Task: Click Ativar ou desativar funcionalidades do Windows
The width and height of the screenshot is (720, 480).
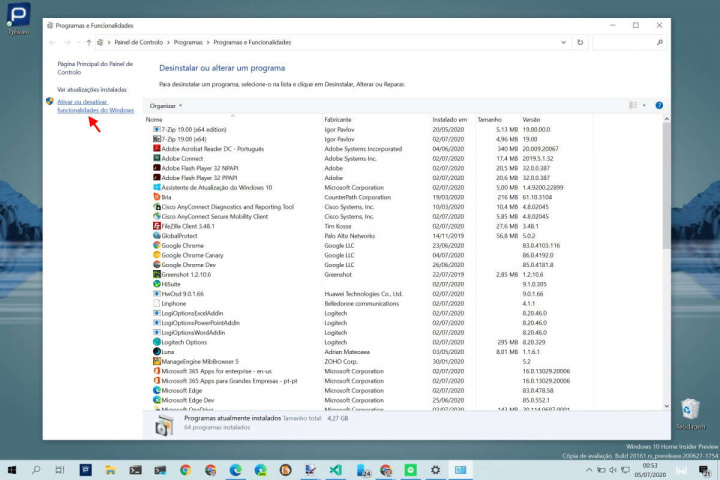Action: (x=95, y=106)
